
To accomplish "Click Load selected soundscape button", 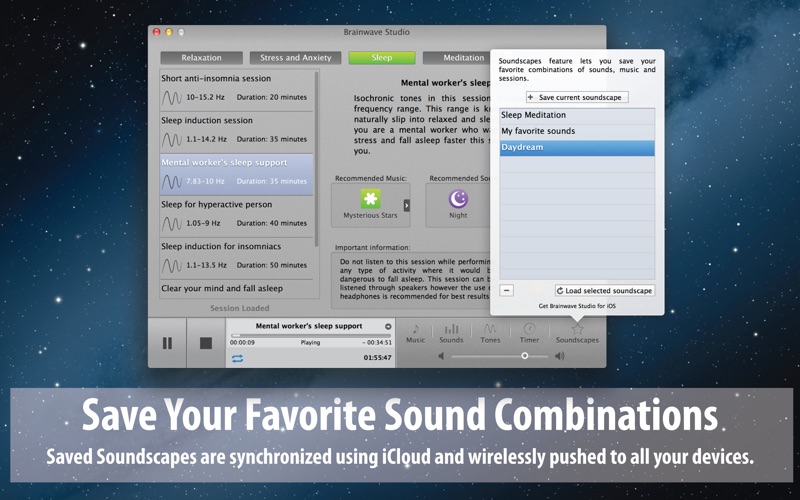I will (x=605, y=290).
